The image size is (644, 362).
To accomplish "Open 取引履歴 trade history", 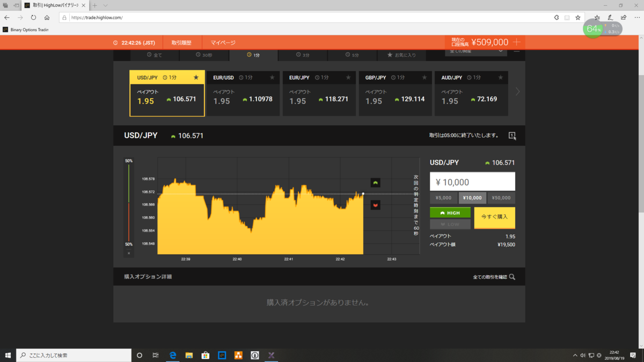I will (x=181, y=42).
